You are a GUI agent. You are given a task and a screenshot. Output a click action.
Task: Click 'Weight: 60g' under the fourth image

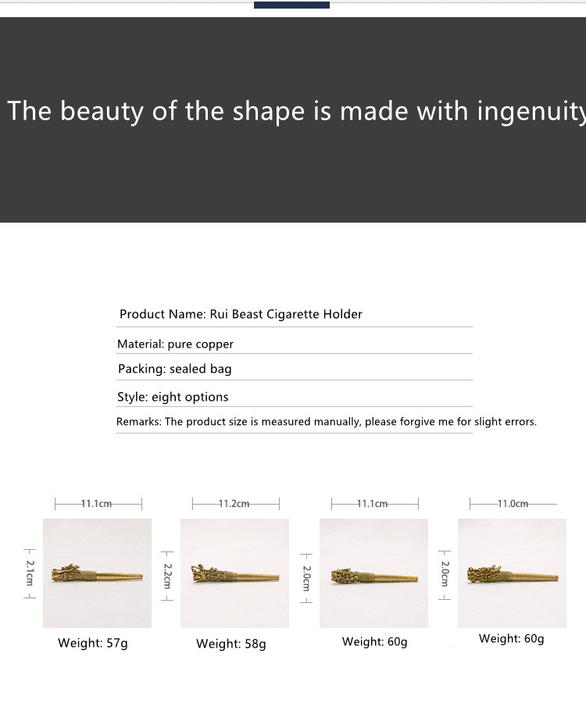511,639
